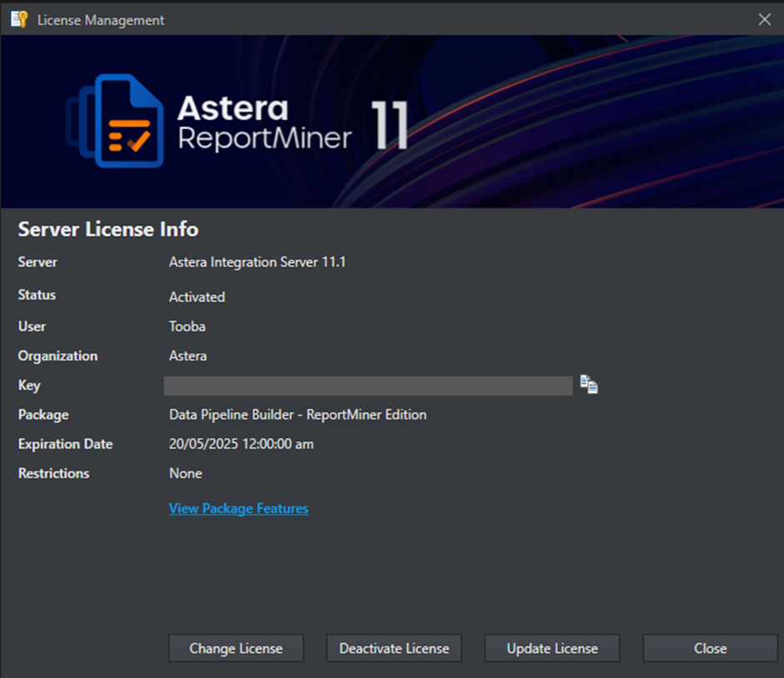Click the Update License button

pos(552,649)
